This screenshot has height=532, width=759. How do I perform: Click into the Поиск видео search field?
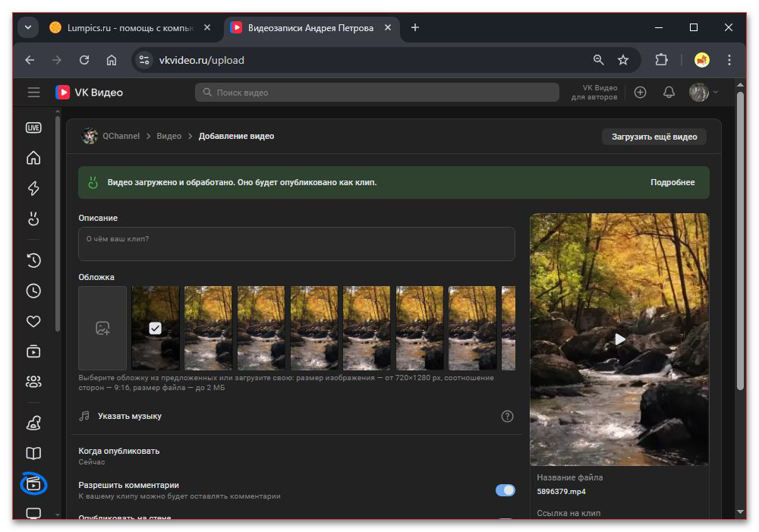[x=377, y=93]
